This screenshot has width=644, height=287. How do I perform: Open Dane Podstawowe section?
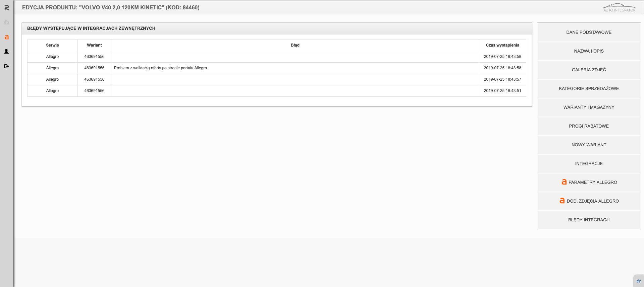click(589, 32)
